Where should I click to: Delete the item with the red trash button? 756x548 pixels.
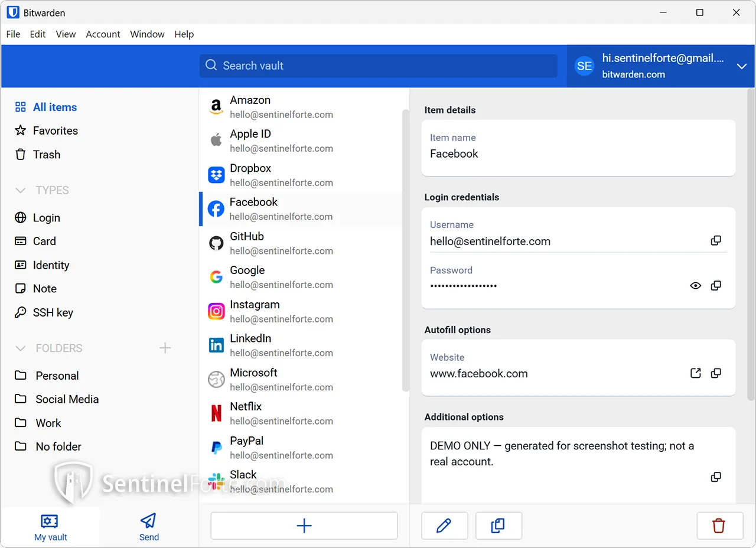pos(719,526)
